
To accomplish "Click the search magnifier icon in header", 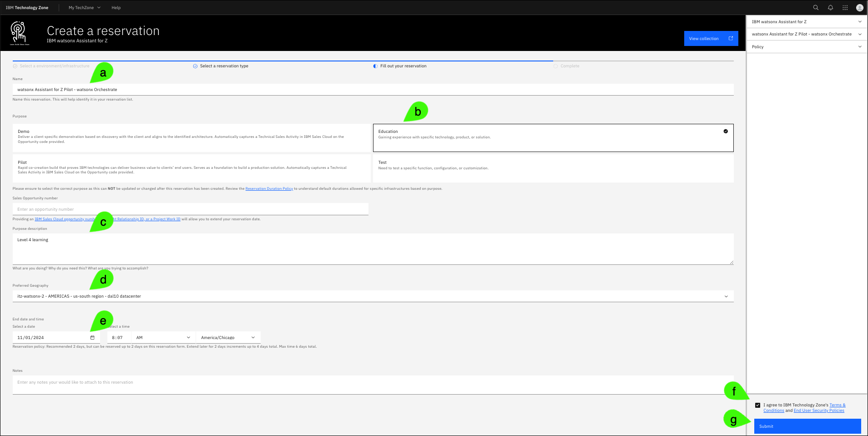I will 816,8.
